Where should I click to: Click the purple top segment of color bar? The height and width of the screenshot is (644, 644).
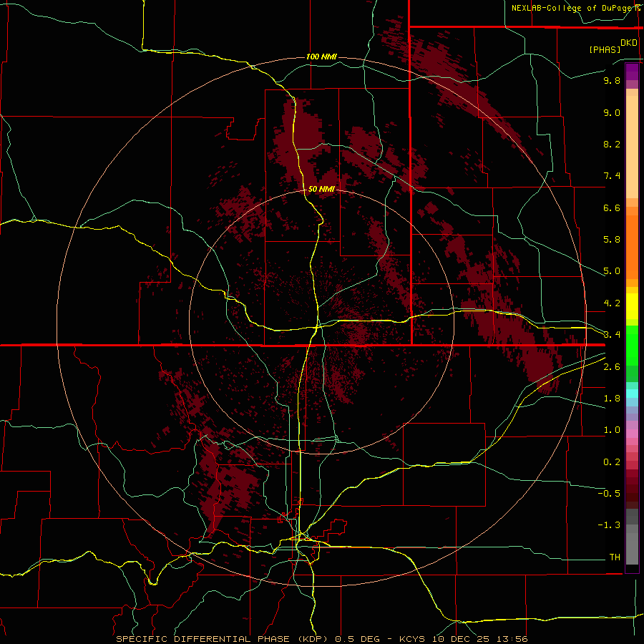pos(632,72)
